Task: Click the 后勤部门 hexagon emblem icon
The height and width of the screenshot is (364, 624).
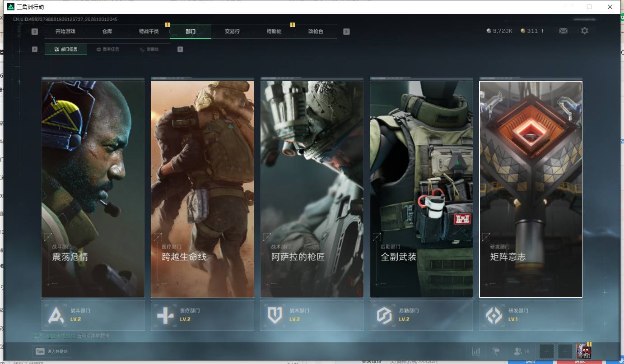Action: [384, 315]
